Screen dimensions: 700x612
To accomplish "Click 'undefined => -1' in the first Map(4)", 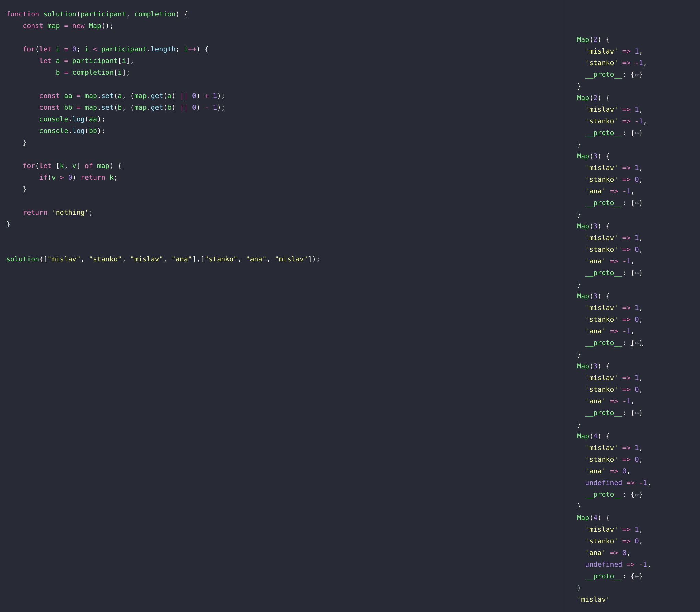I will [618, 483].
